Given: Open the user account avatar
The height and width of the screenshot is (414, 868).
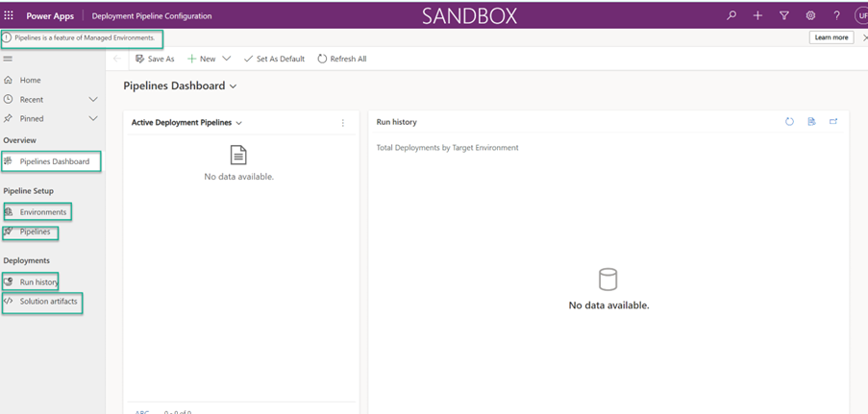Looking at the screenshot, I should 861,15.
